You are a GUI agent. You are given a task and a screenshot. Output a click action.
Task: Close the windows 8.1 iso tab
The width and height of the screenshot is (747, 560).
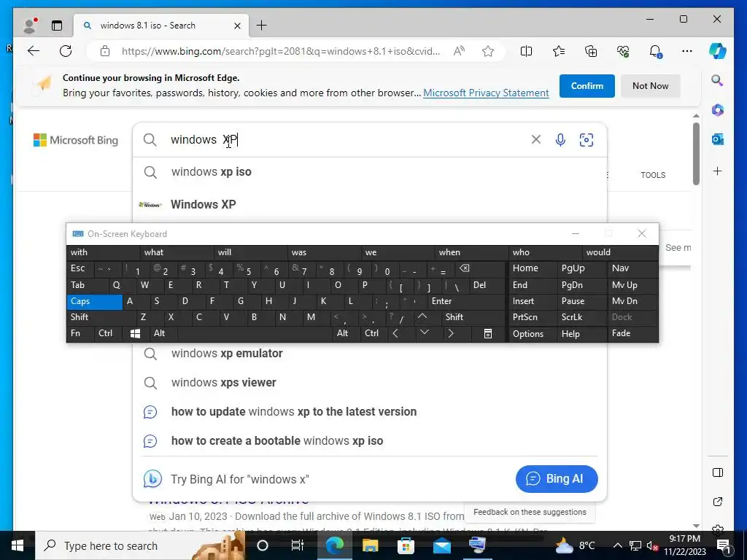pos(237,26)
